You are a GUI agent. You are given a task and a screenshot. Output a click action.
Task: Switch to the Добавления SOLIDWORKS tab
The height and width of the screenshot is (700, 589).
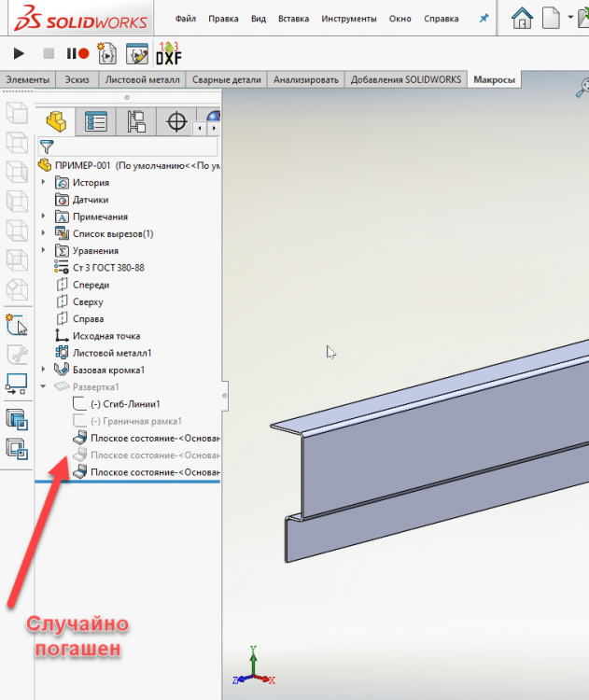coord(406,80)
